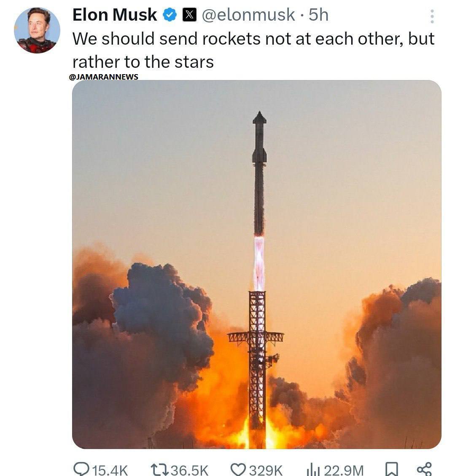Open the three-dot more options menu
Screen dimensions: 455x476
pos(432,16)
